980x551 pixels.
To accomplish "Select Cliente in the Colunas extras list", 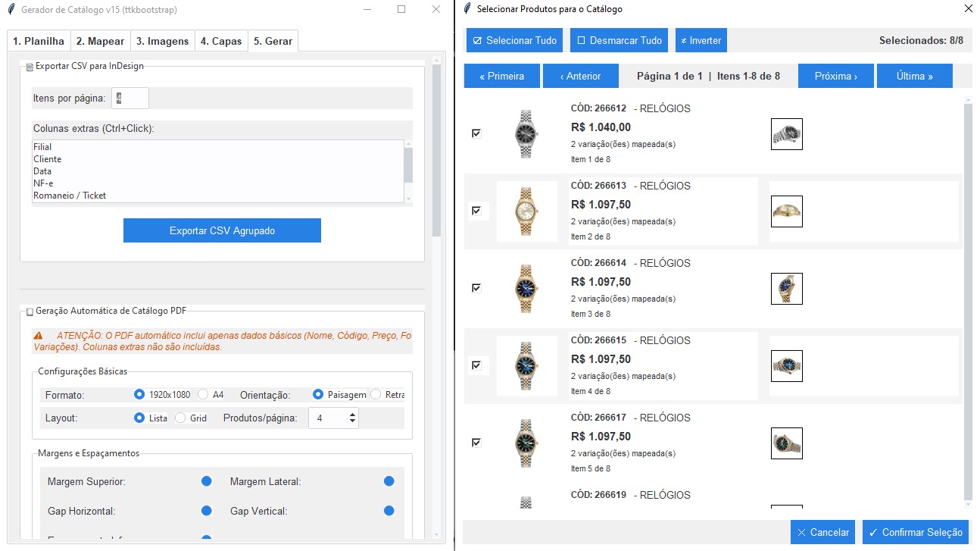I will click(x=48, y=158).
